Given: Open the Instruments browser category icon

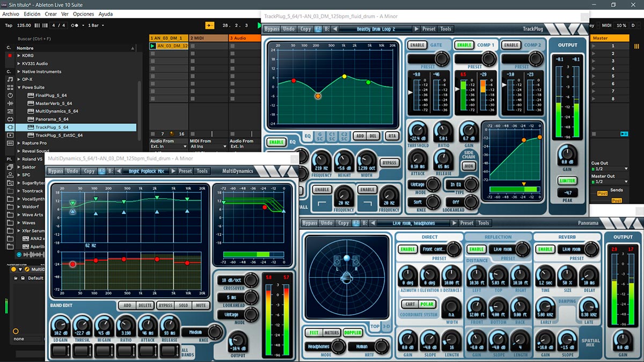Looking at the screenshot, I should click(x=10, y=95).
